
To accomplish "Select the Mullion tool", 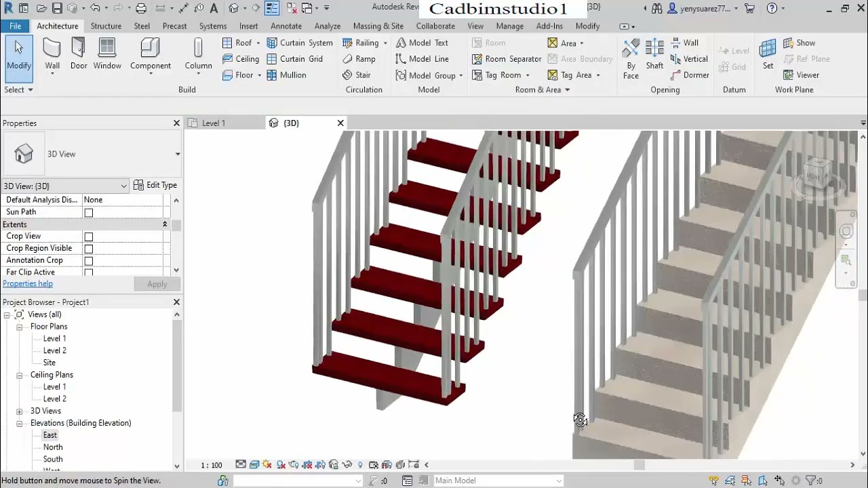I will [286, 75].
